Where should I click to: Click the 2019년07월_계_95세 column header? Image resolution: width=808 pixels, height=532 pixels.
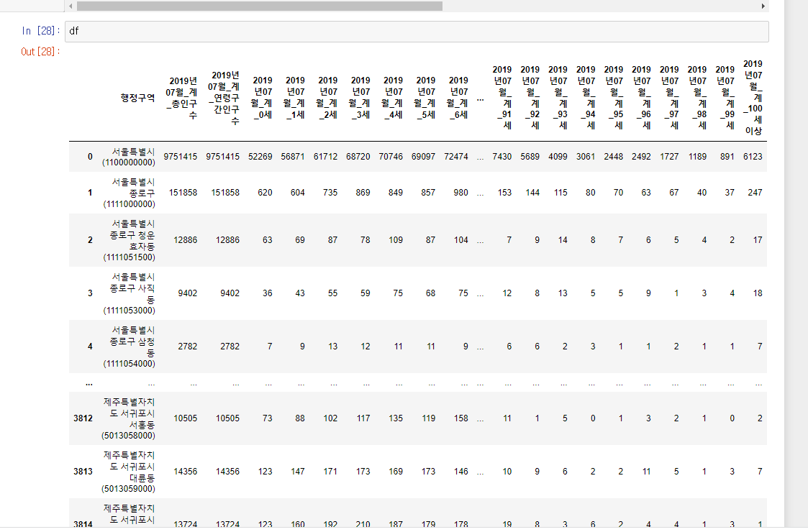click(613, 97)
